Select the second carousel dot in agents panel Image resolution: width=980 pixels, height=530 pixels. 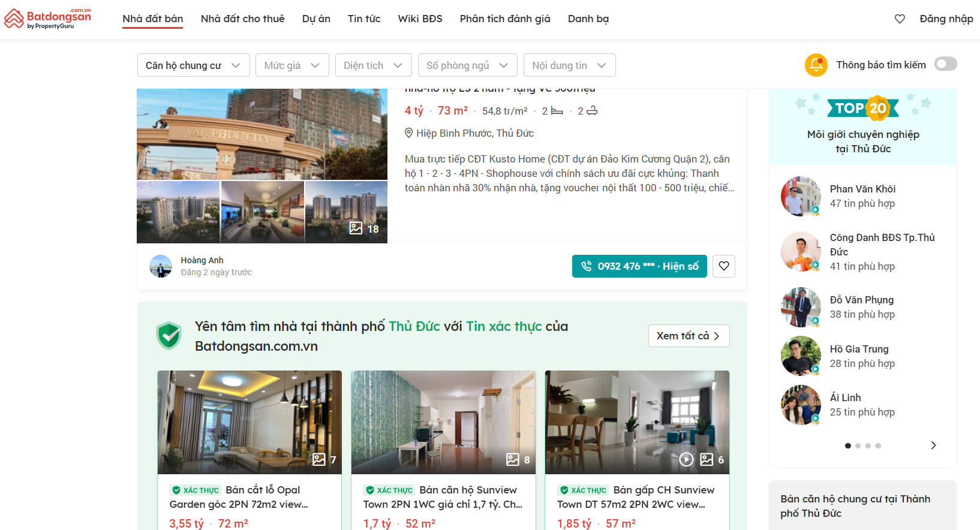(x=858, y=445)
